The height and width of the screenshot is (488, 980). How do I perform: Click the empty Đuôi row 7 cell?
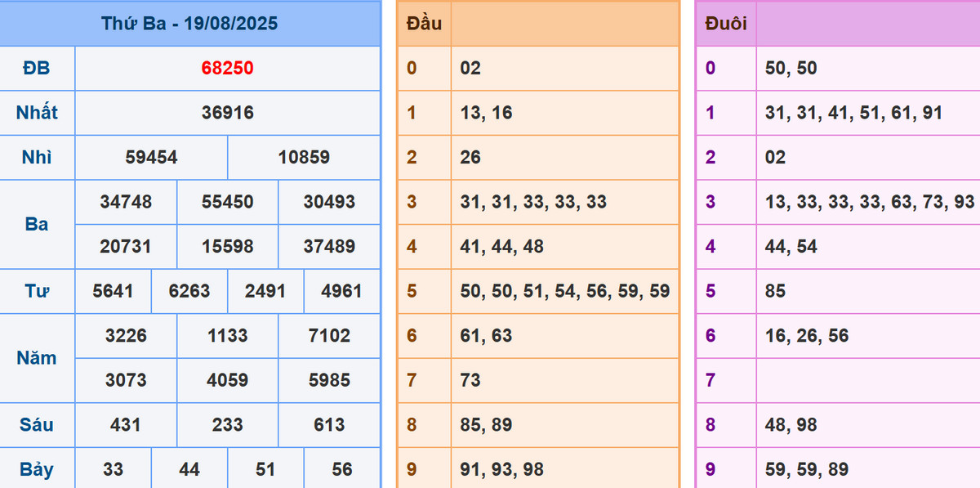[x=867, y=380]
